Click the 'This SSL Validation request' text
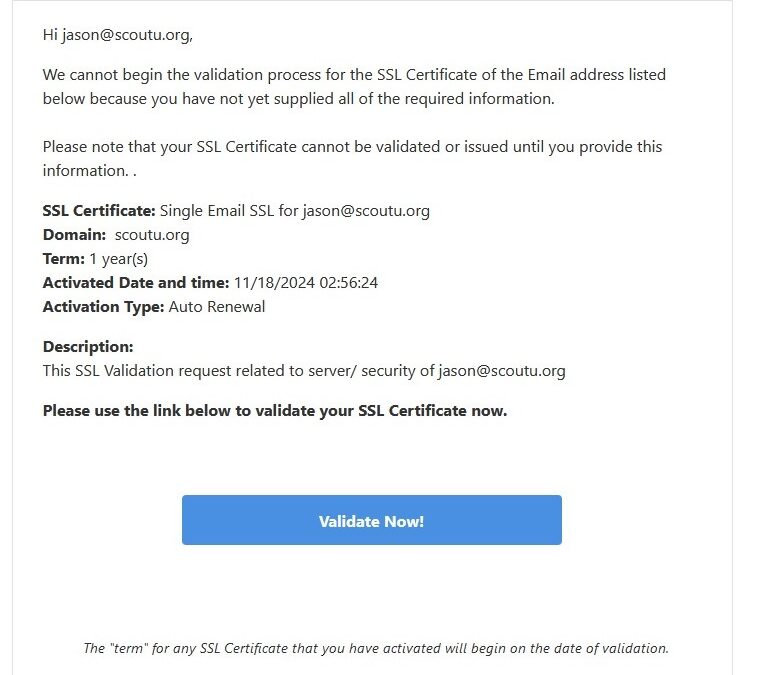The width and height of the screenshot is (758, 675). (238, 371)
